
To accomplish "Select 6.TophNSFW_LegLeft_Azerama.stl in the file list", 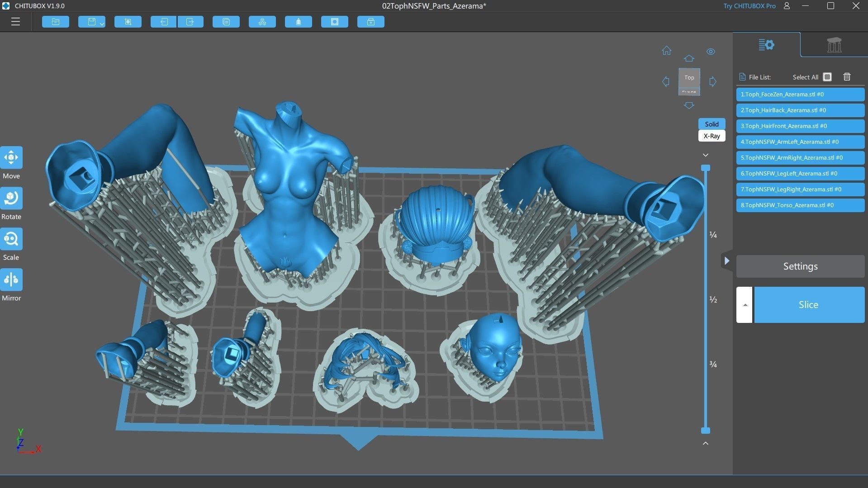I will tap(800, 173).
